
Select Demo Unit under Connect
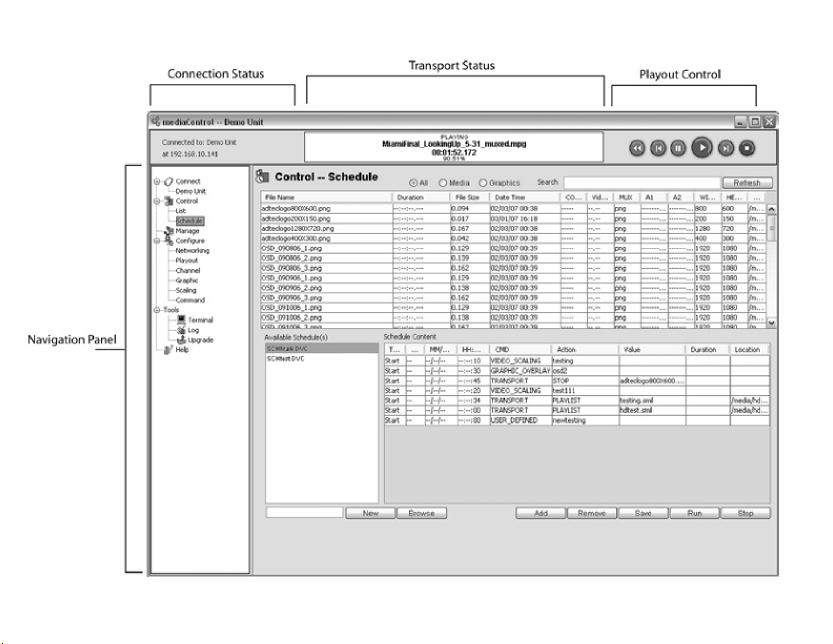pyautogui.click(x=190, y=191)
